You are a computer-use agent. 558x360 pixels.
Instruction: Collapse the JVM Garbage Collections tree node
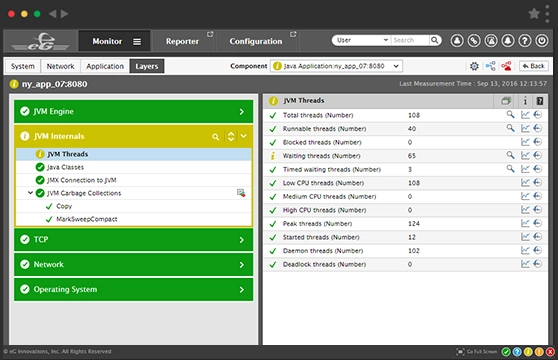tap(30, 193)
